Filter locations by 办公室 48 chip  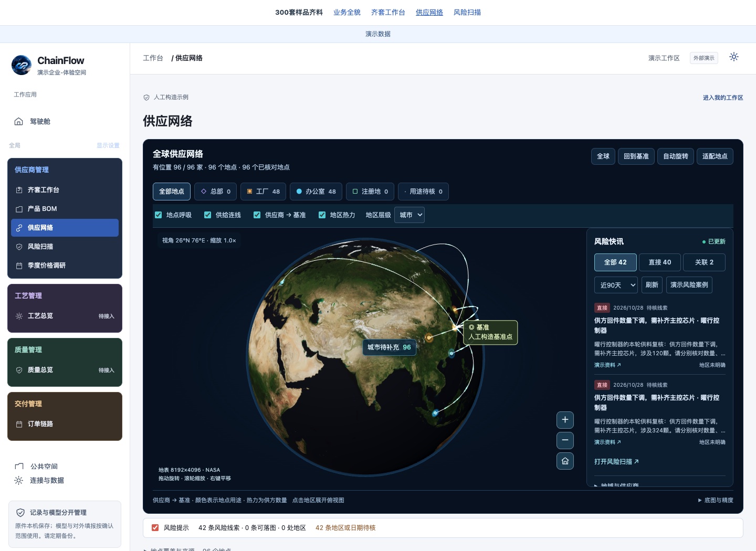point(316,192)
